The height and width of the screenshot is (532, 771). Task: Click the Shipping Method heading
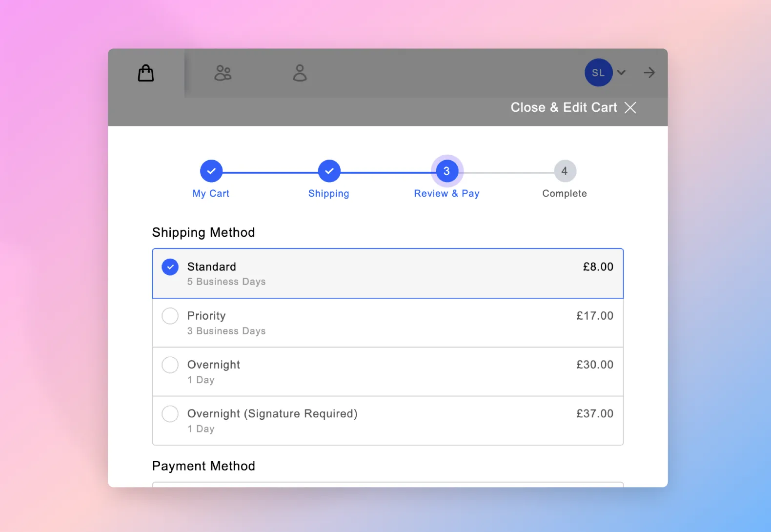203,233
